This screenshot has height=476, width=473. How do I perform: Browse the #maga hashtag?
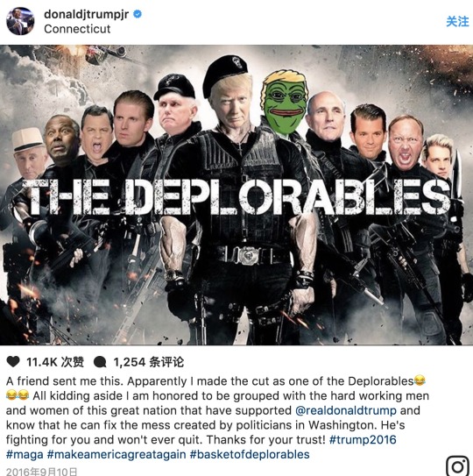[25, 454]
